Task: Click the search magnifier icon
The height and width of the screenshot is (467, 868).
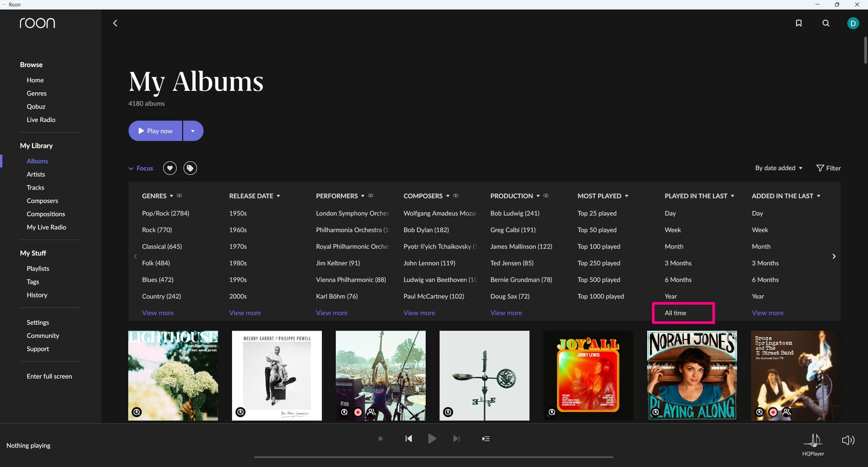Action: [x=826, y=23]
